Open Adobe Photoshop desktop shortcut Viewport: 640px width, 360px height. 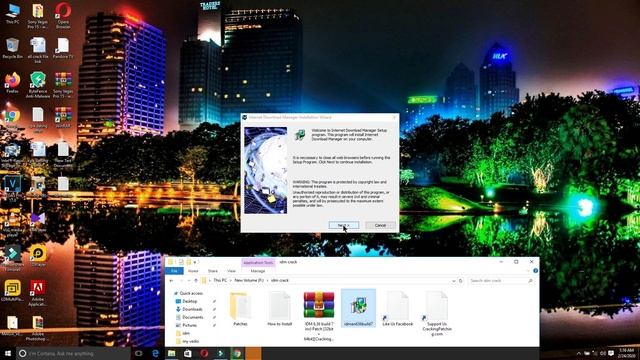tap(38, 329)
